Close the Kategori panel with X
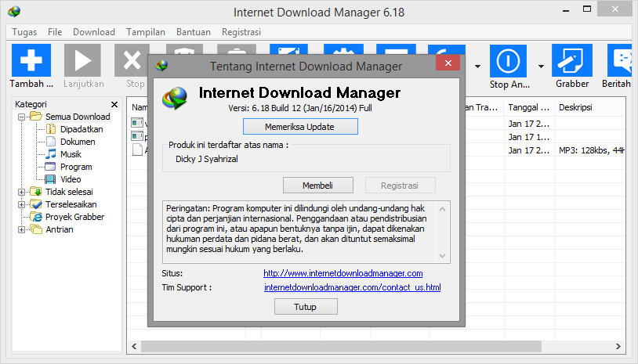This screenshot has width=638, height=364. (114, 104)
